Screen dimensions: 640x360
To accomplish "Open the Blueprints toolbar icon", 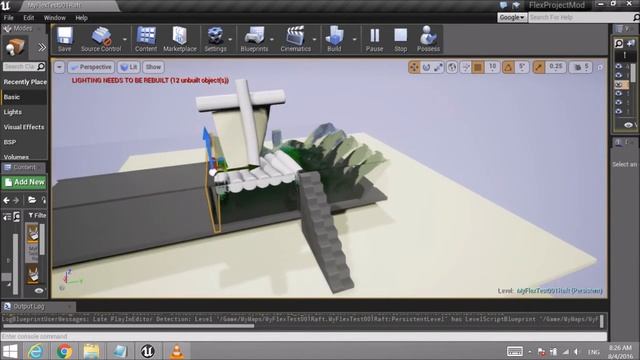I will (254, 39).
